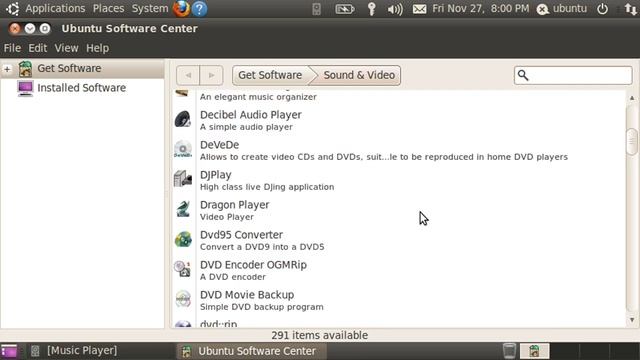Select Installed Software in the sidebar
640x360 pixels.
(x=82, y=88)
